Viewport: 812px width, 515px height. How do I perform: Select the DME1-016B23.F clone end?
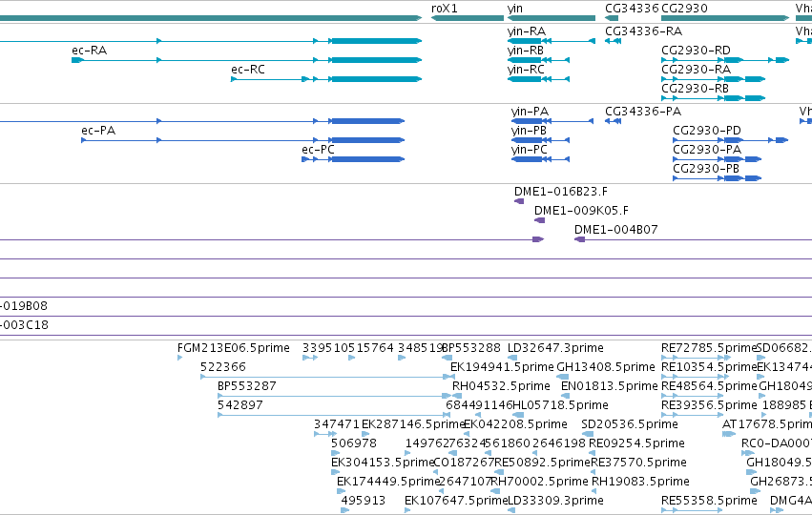coord(519,201)
